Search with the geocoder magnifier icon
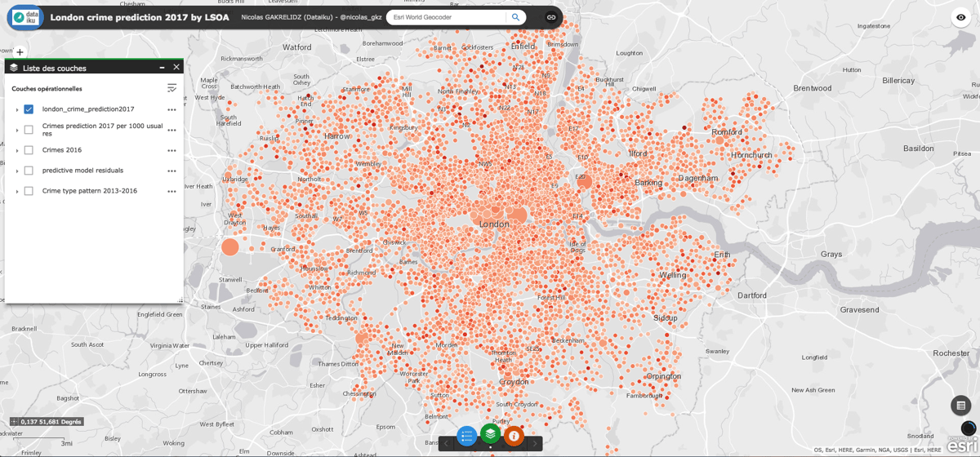The height and width of the screenshot is (457, 980). click(x=515, y=17)
